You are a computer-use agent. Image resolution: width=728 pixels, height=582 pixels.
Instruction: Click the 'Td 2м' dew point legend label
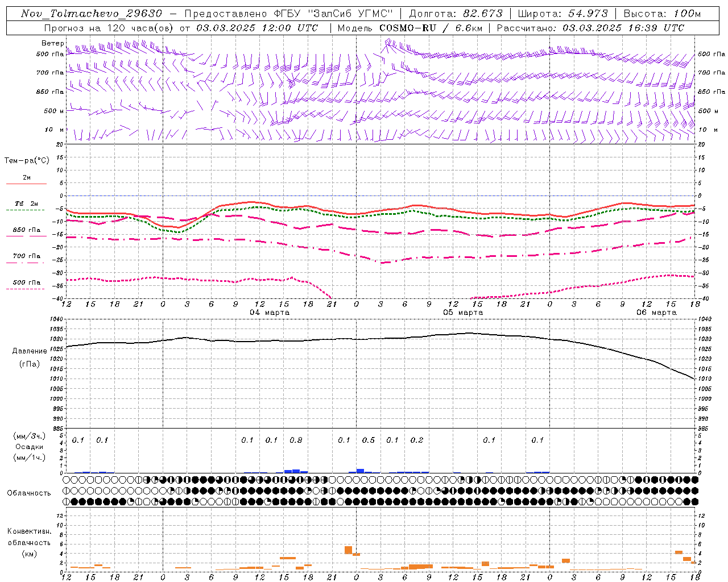click(27, 203)
